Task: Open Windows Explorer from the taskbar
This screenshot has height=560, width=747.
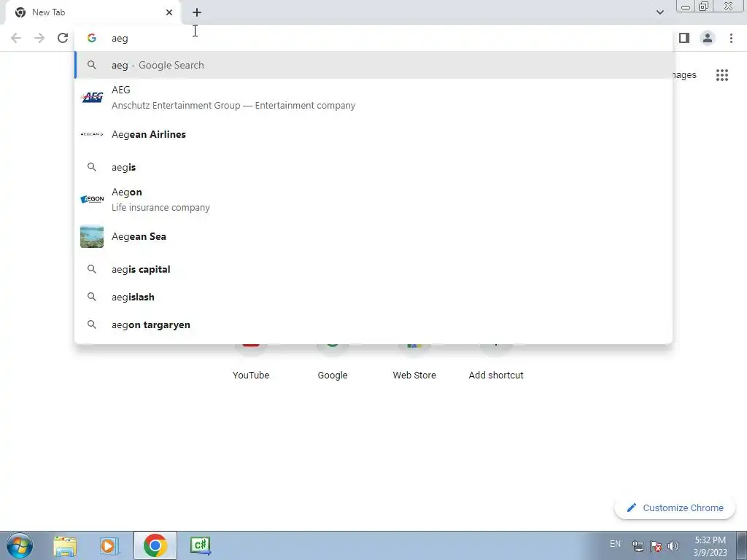Action: tap(65, 545)
